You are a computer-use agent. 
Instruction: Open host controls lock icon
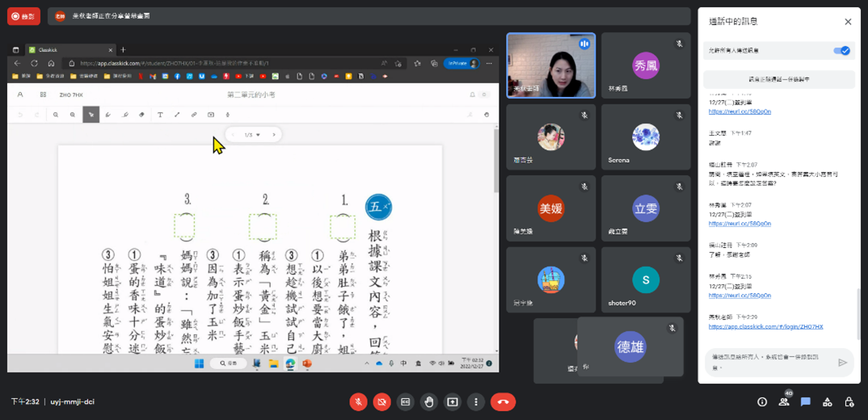849,401
